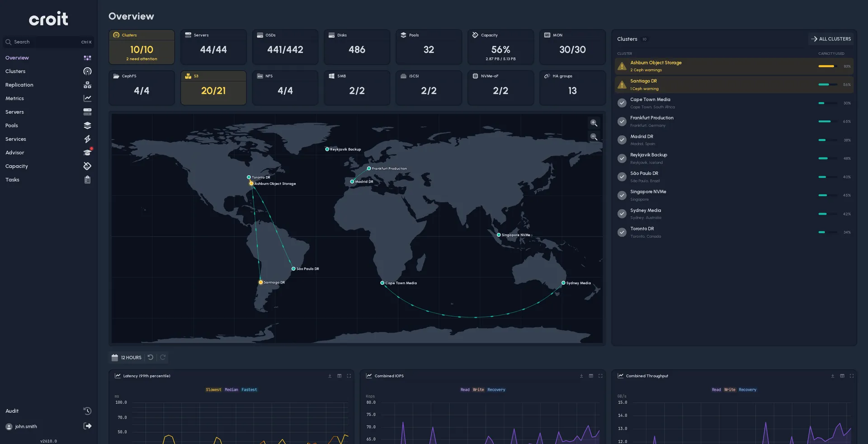Click Frankfurt Production capacity bar
868x444 pixels.
pyautogui.click(x=828, y=122)
